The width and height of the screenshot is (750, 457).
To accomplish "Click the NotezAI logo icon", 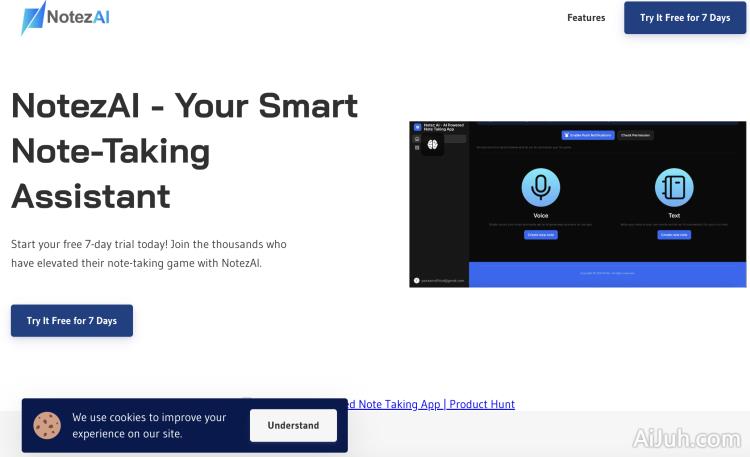I will coord(33,17).
